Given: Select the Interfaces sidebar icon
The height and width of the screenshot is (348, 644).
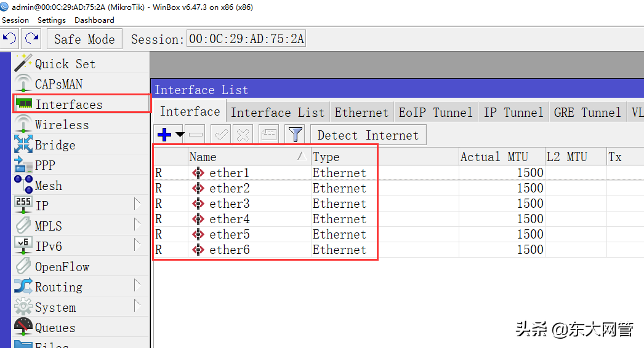Looking at the screenshot, I should (25, 104).
